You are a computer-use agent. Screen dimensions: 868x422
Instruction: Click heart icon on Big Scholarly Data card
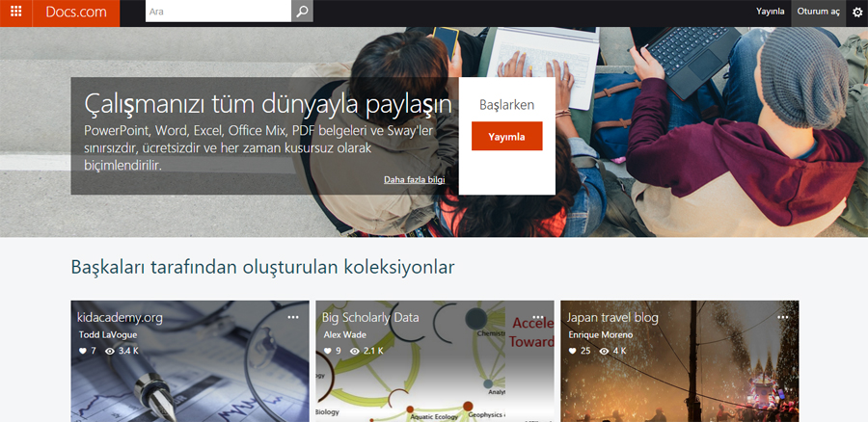click(x=327, y=351)
